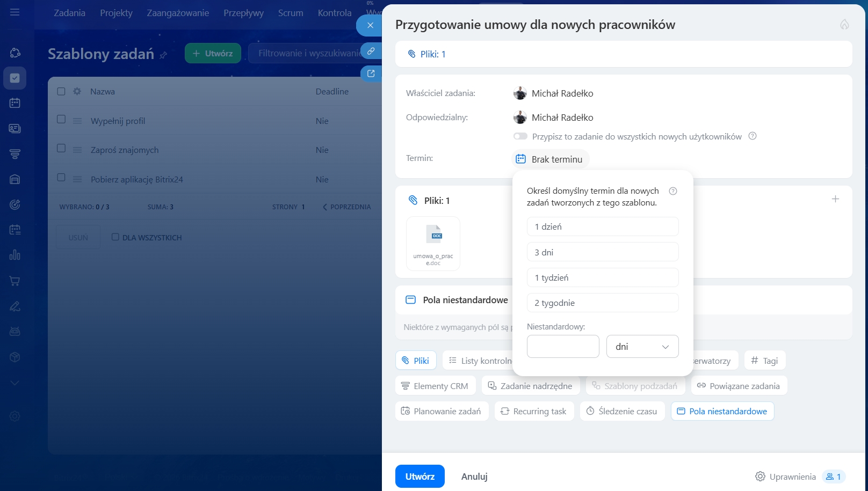Click the blue Utwórz button in panel
Screen dimensions: 868x491
[x=420, y=477]
